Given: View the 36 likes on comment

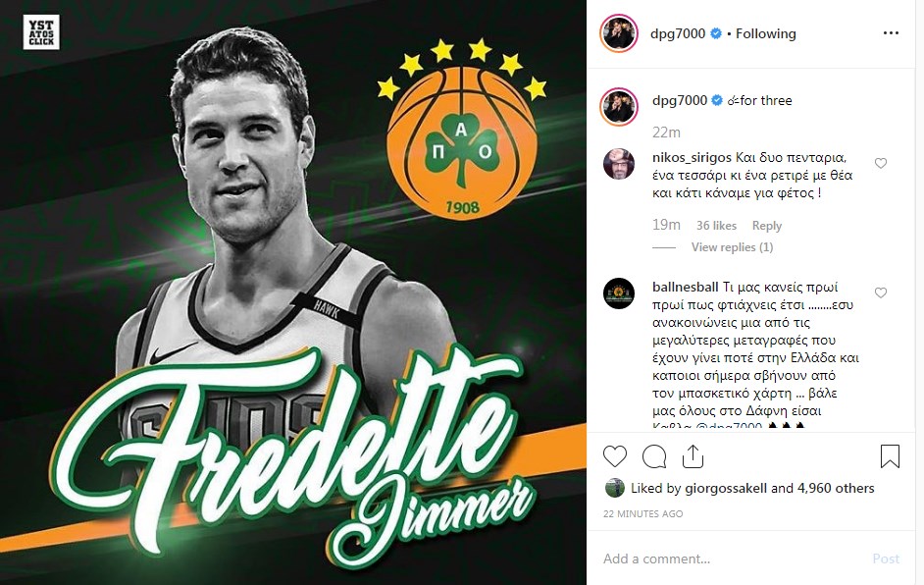Looking at the screenshot, I should click(x=716, y=226).
